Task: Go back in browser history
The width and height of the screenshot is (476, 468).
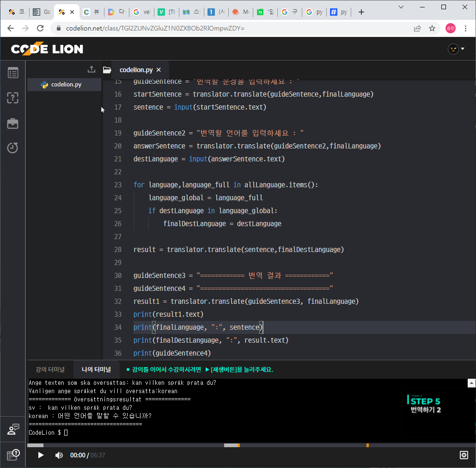Action: (11, 28)
